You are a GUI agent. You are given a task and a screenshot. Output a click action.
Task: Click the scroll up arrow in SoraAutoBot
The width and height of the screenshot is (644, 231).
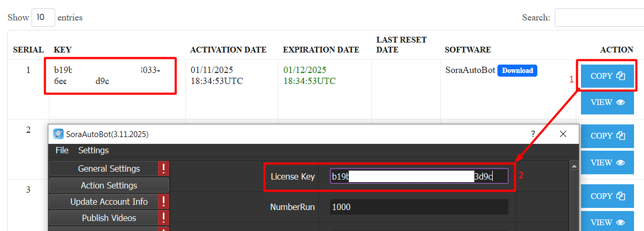tap(574, 166)
